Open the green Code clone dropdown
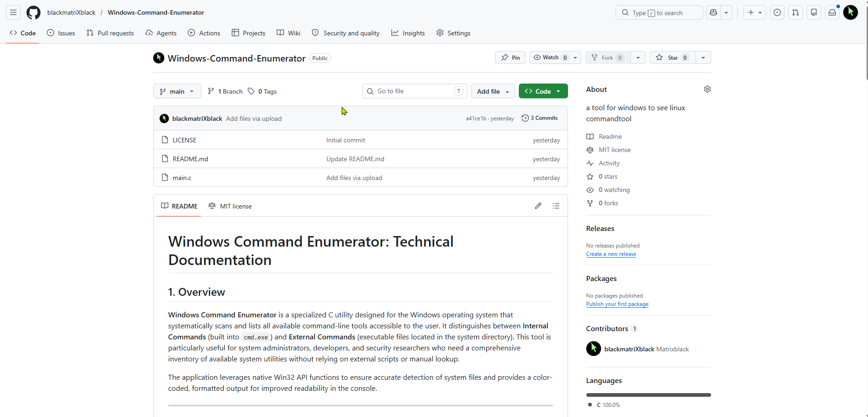This screenshot has width=868, height=417. (x=543, y=91)
